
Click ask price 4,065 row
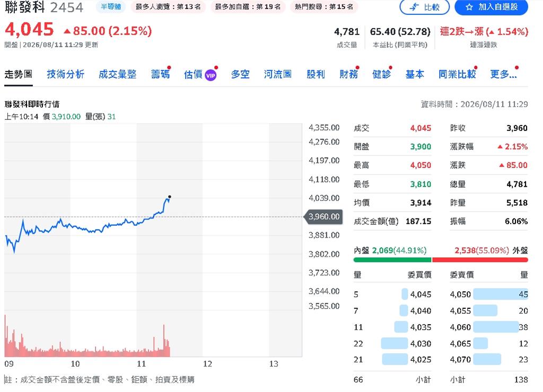pos(460,344)
